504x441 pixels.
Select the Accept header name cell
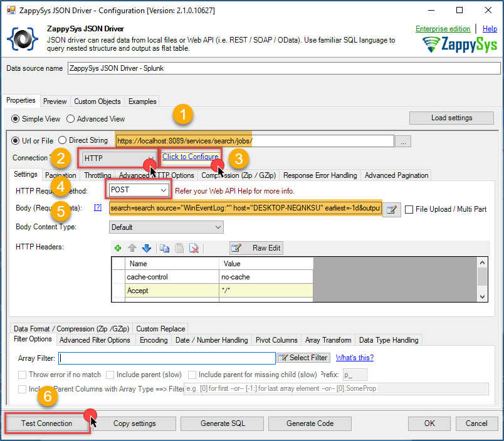pos(172,291)
